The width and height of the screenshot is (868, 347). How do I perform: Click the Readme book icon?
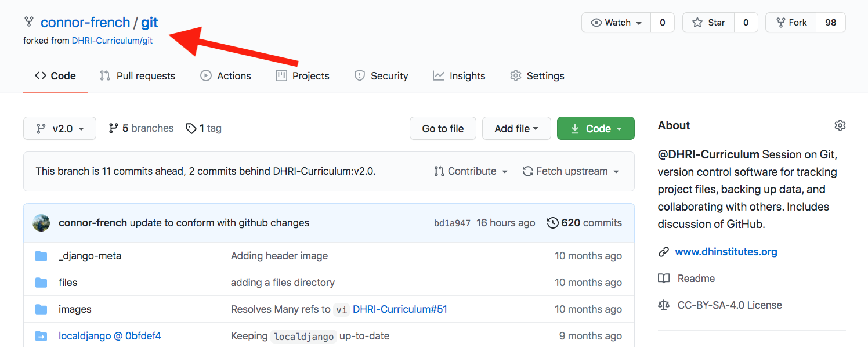click(664, 279)
